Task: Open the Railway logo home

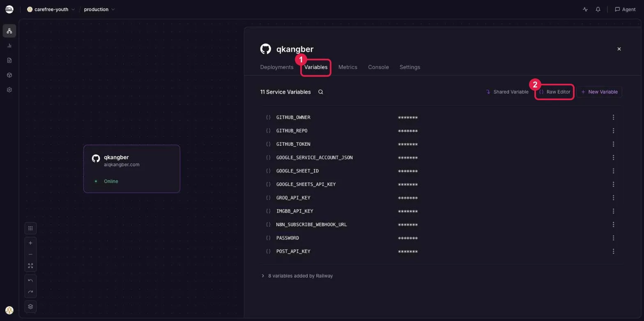Action: [x=9, y=9]
